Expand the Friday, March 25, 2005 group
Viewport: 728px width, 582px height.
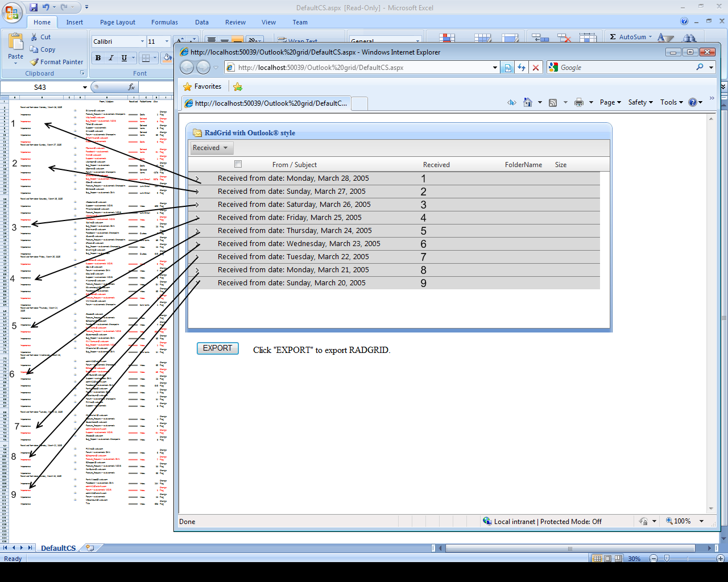197,218
